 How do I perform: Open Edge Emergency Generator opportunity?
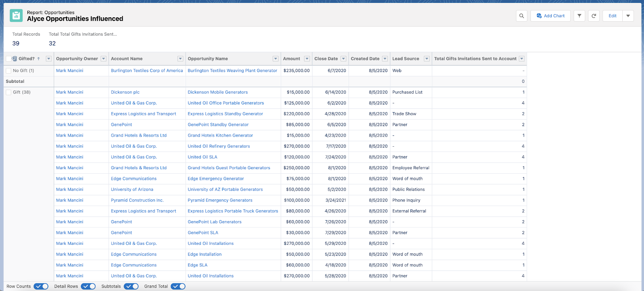click(x=216, y=179)
